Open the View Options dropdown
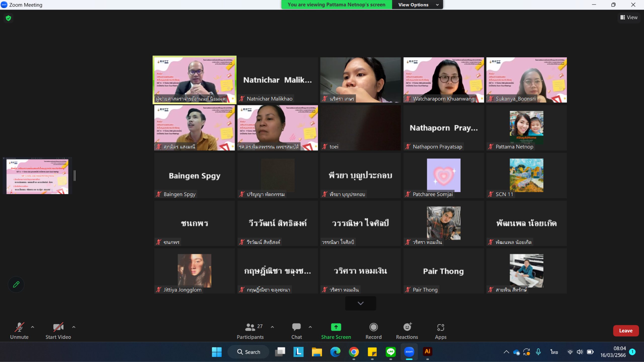This screenshot has width=644, height=362. click(418, 5)
